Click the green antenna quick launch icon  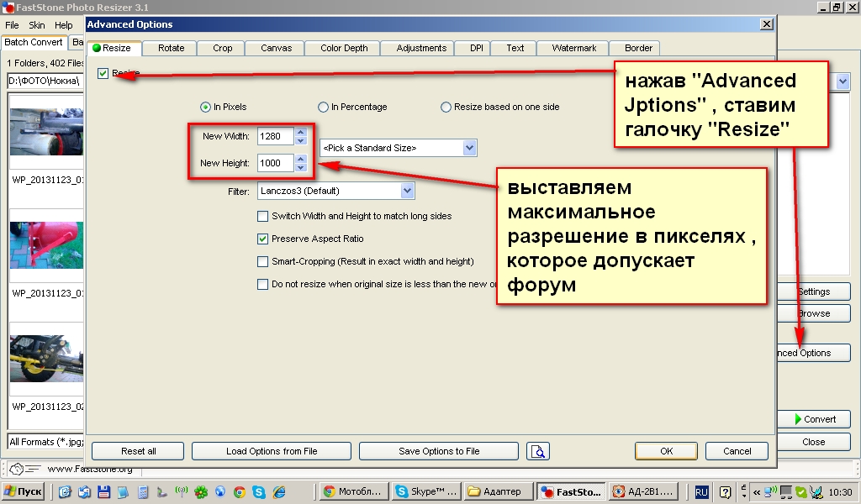click(x=182, y=492)
